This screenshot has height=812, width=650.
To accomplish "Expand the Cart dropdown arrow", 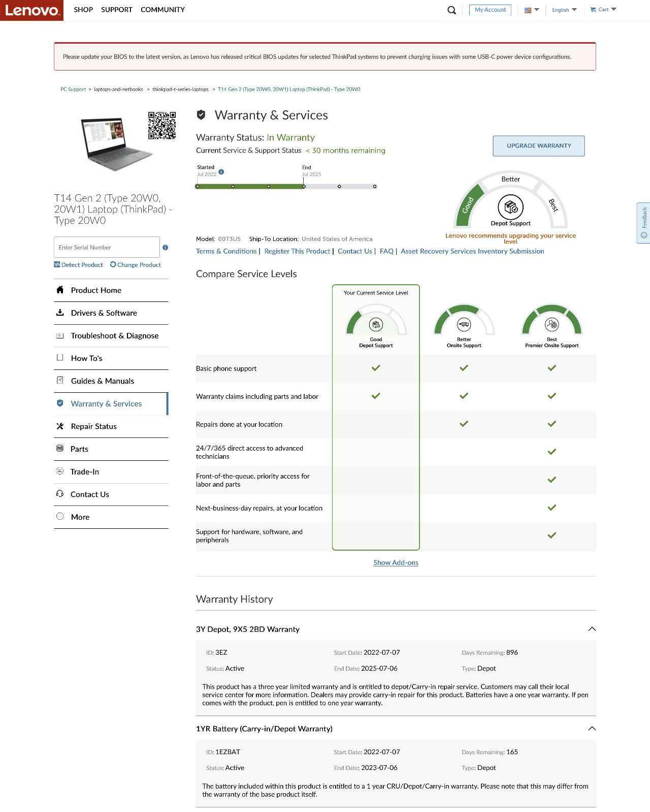I will tap(614, 10).
